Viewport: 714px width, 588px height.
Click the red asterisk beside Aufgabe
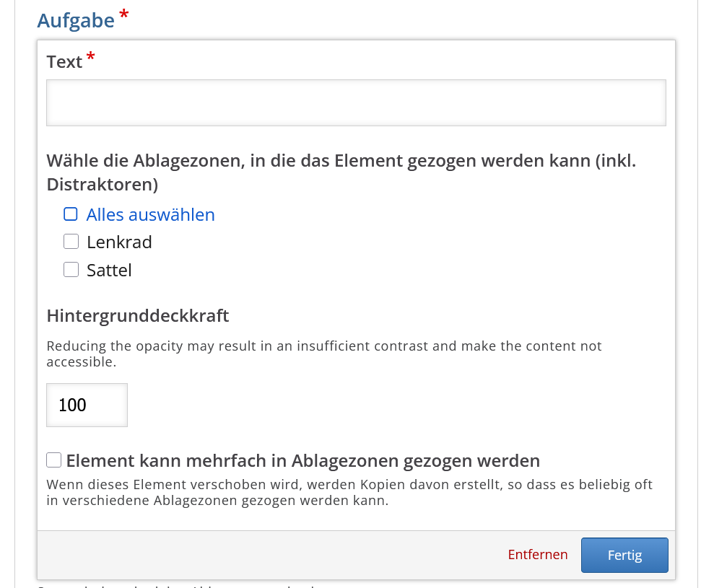click(x=123, y=14)
